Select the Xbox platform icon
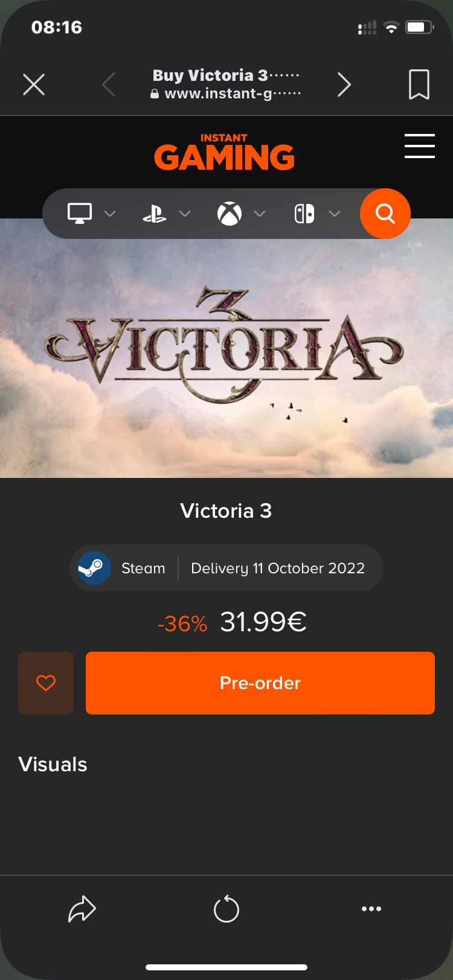The height and width of the screenshot is (980, 453). click(230, 214)
